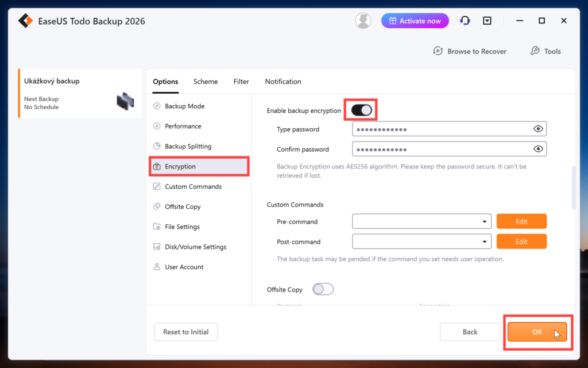
Task: Click the Tools wrench icon
Action: (x=535, y=51)
